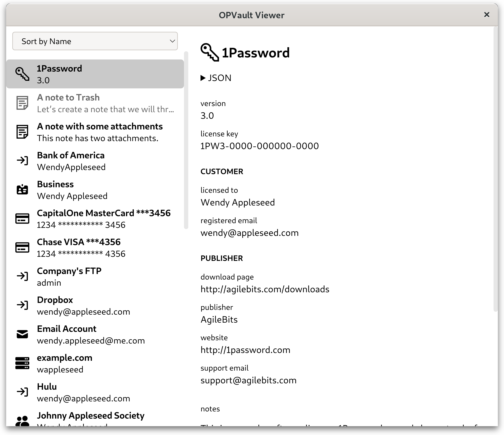504x435 pixels.
Task: Click the identity badge icon beside Business
Action: [x=22, y=190]
